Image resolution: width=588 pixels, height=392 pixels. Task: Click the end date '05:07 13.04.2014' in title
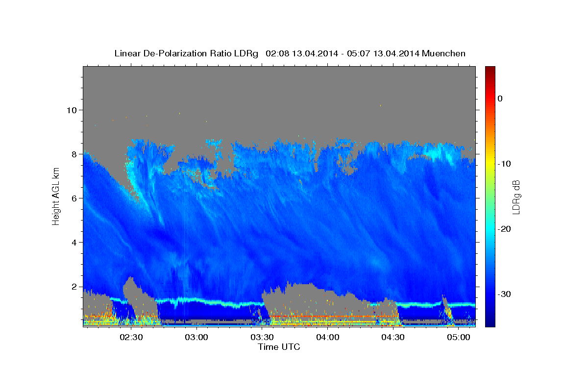click(x=383, y=53)
